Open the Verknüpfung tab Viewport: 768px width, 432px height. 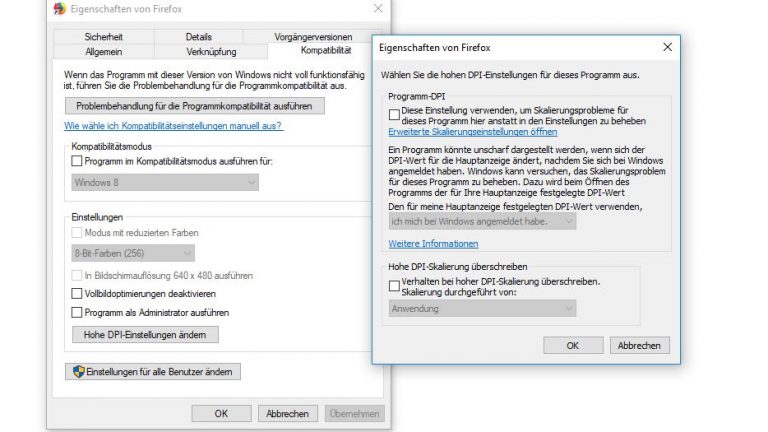pyautogui.click(x=211, y=50)
